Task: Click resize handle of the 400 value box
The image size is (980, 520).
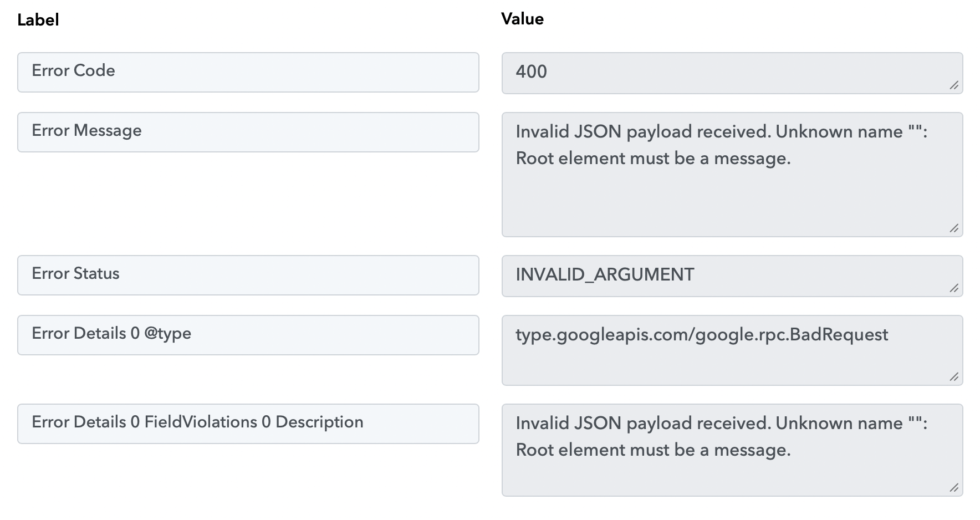Action: [954, 85]
